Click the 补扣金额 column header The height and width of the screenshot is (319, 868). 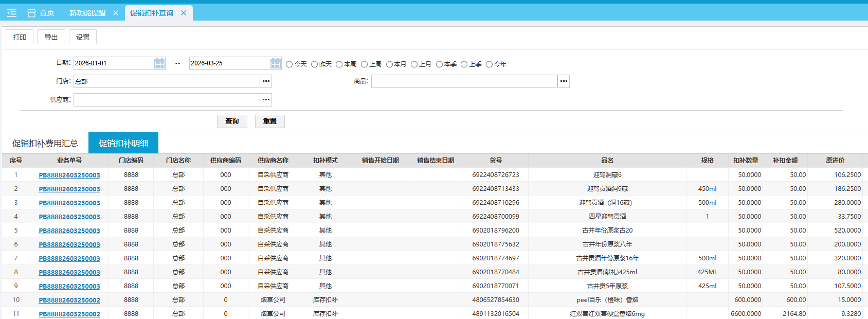pyautogui.click(x=785, y=161)
